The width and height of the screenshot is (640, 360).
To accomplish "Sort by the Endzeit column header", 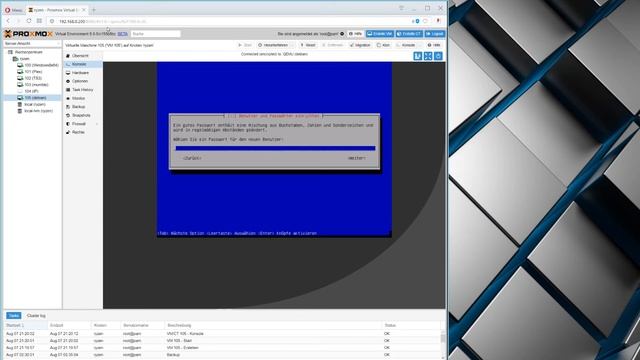I will click(x=69, y=325).
